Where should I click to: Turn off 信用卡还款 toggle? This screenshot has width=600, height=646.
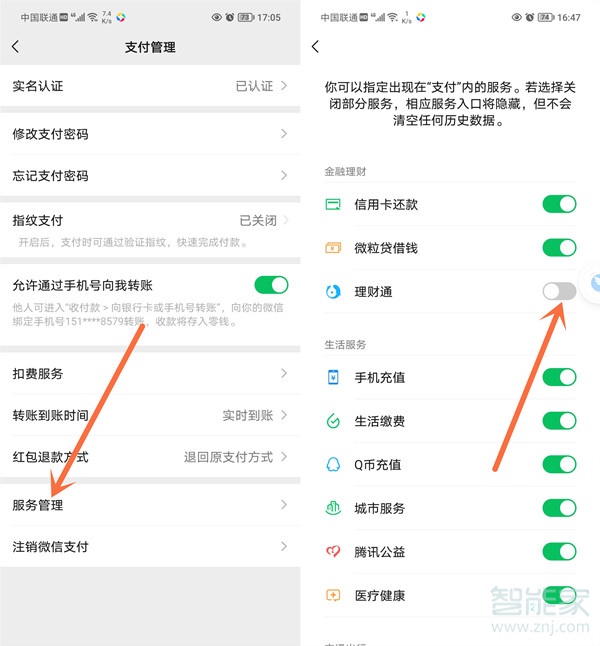[x=559, y=204]
